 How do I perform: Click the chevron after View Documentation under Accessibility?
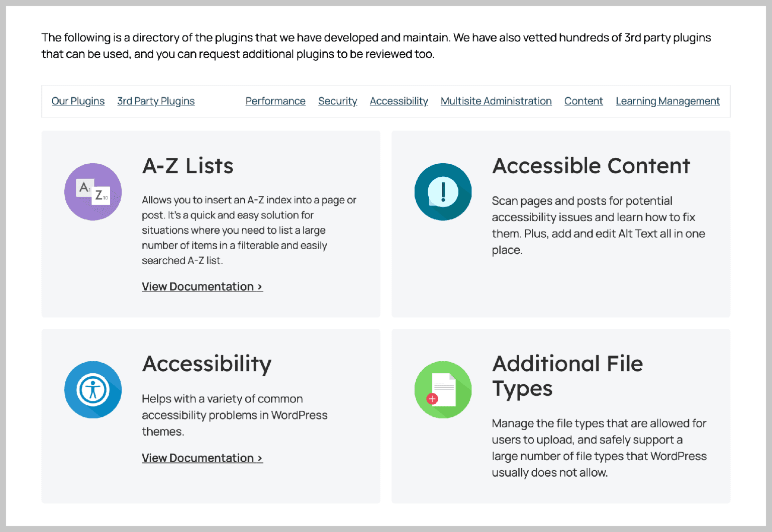click(260, 458)
